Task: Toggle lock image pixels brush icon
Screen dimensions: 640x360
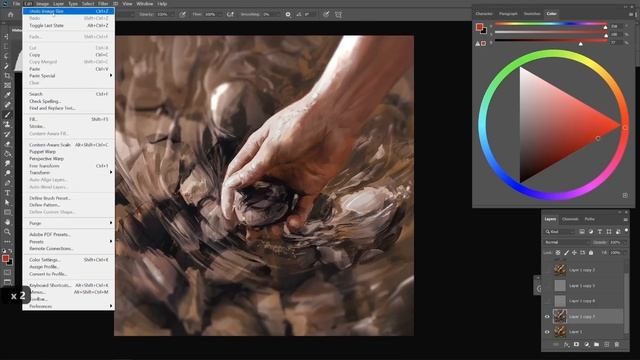Action: click(x=566, y=253)
